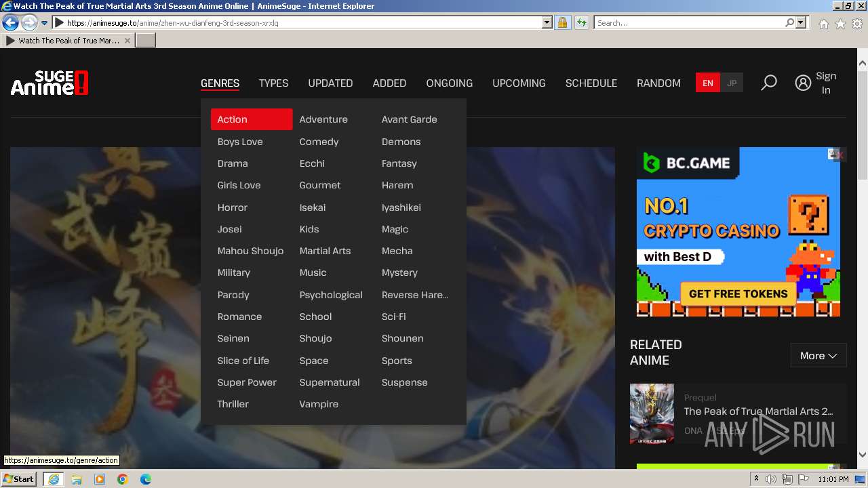868x488 pixels.
Task: Click the Sign In link
Action: pyautogui.click(x=826, y=83)
